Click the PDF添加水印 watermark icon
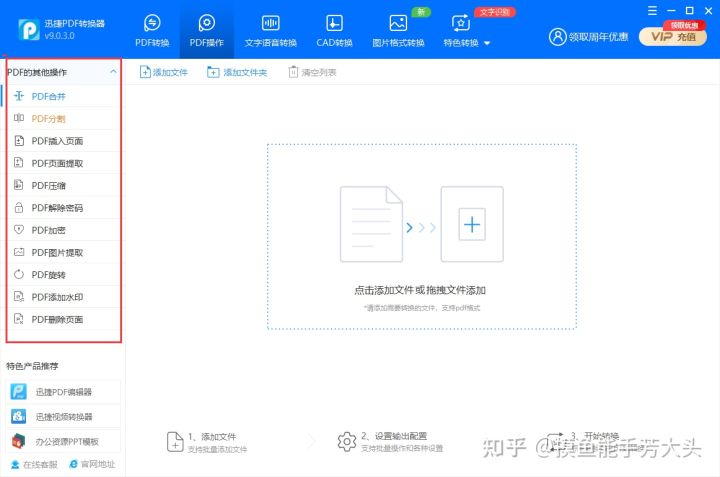 (19, 297)
